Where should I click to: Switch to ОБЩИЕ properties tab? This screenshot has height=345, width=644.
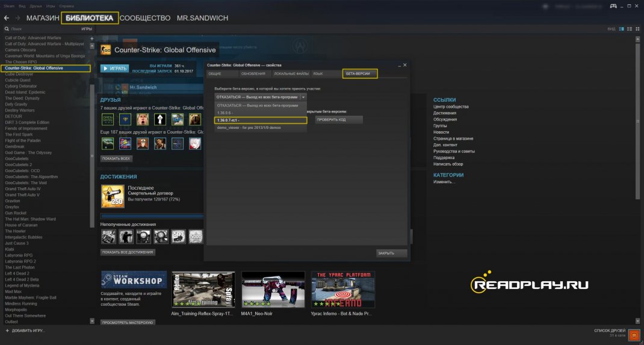pyautogui.click(x=222, y=73)
